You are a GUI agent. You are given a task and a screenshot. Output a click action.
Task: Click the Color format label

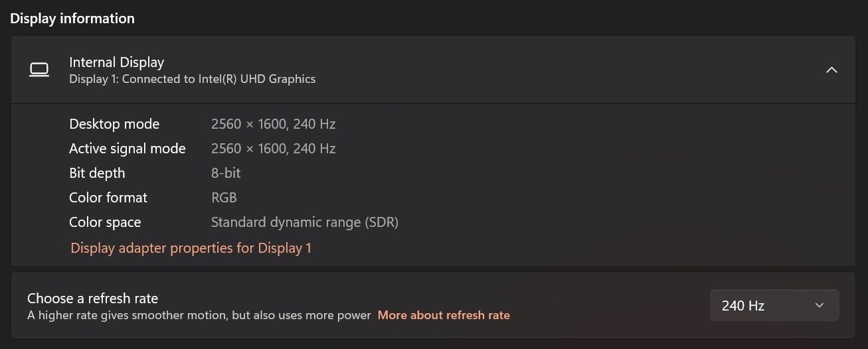tap(108, 198)
